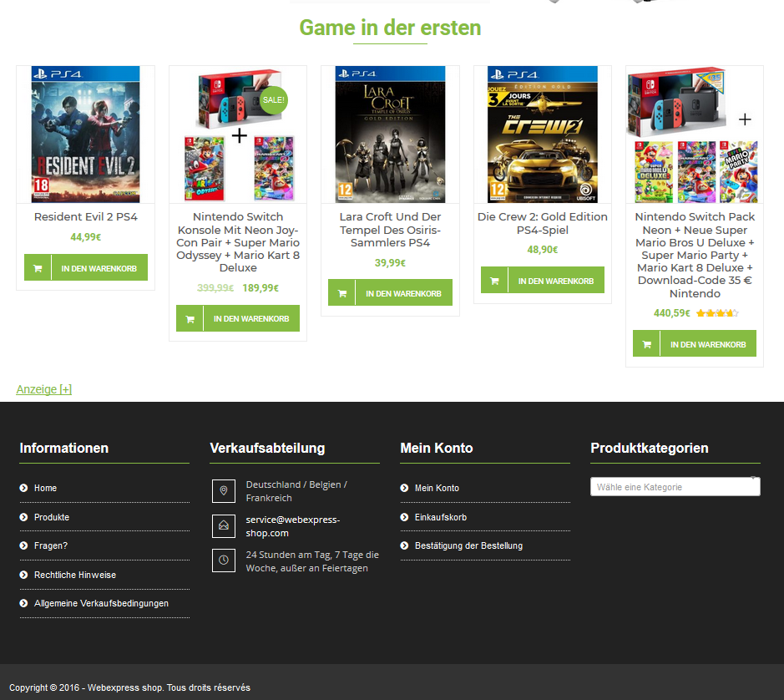The height and width of the screenshot is (700, 784).
Task: Click the Resident Evil 2 cover thumbnail
Action: (x=85, y=134)
